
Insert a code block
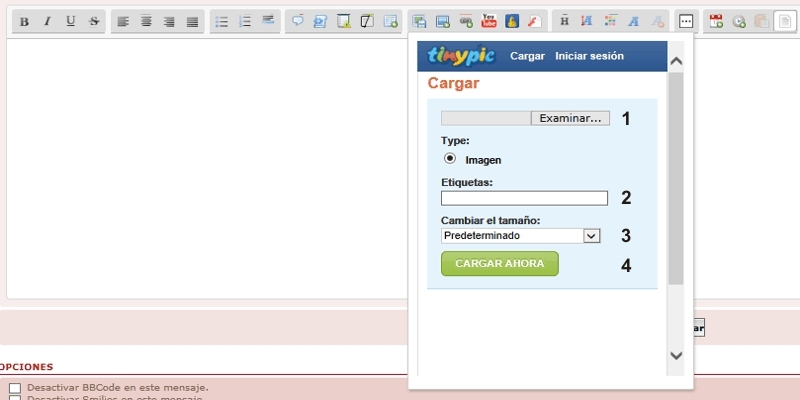[x=320, y=21]
